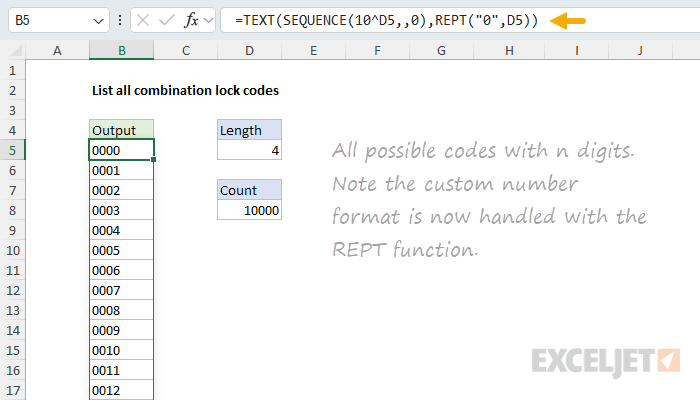Select row 2 header
This screenshot has width=700, height=400.
12,91
